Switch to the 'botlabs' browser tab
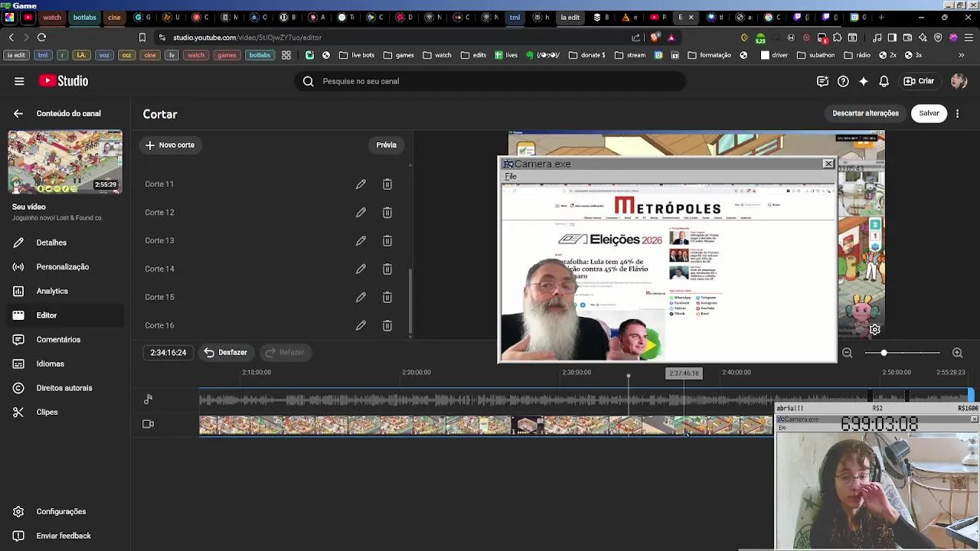 pos(84,18)
